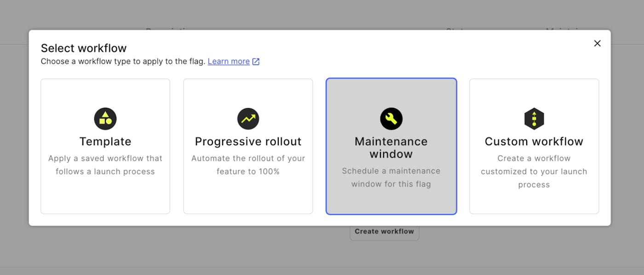Viewport: 644px width, 275px height.
Task: Click the "Choose a workflow type" subtitle
Action: tap(123, 61)
